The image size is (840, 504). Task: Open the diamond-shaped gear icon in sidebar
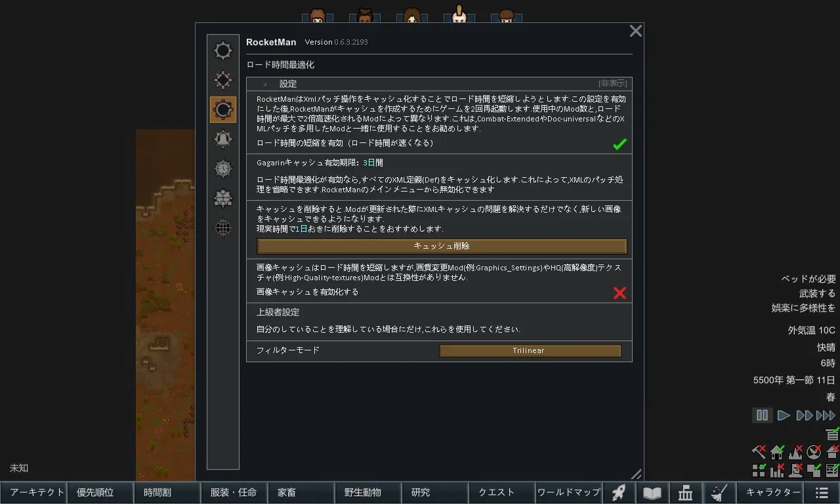(223, 80)
